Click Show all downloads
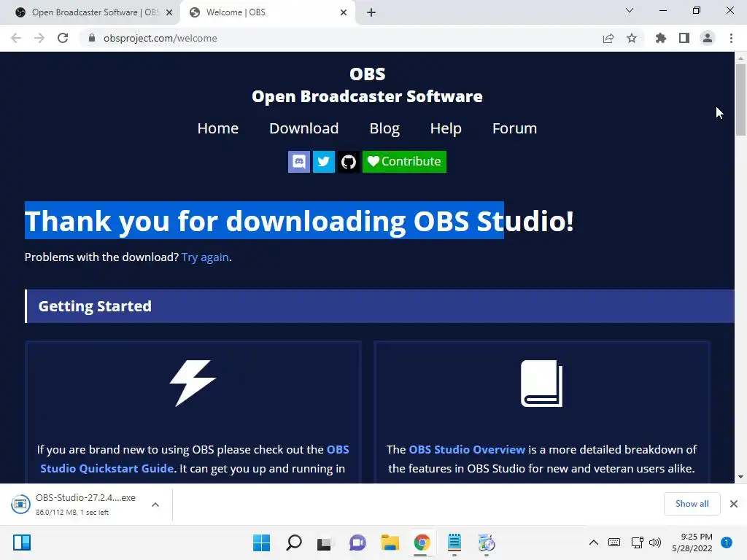 coord(692,504)
